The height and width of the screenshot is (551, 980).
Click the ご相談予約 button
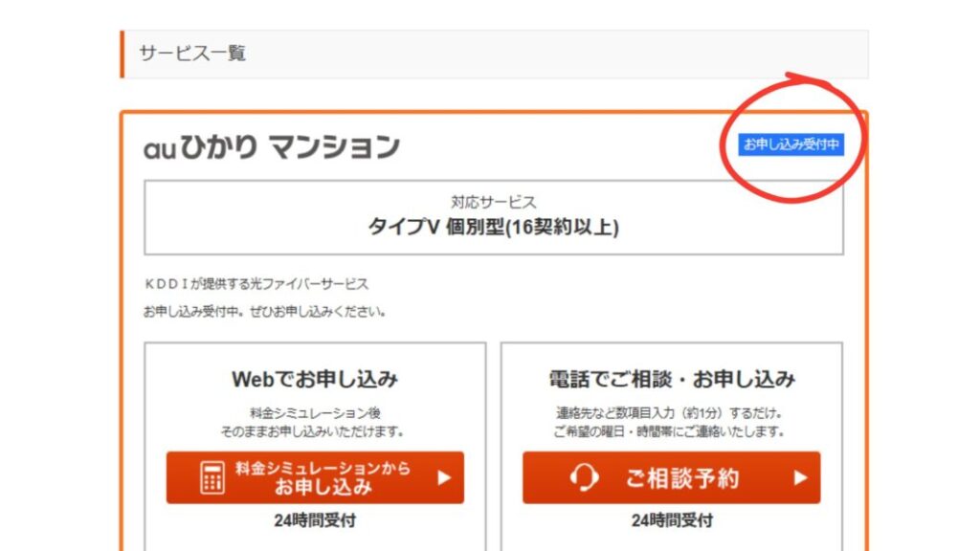tap(671, 477)
